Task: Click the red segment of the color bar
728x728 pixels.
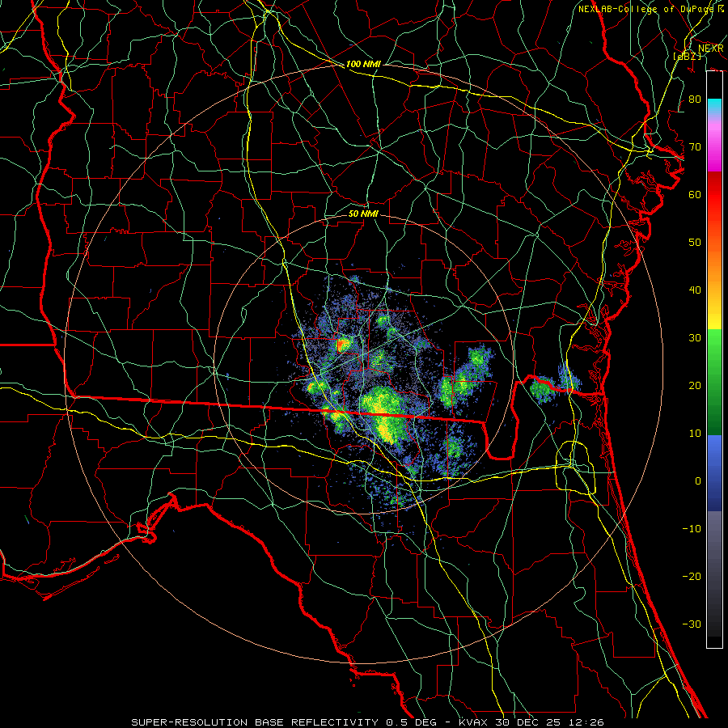Action: [x=714, y=195]
